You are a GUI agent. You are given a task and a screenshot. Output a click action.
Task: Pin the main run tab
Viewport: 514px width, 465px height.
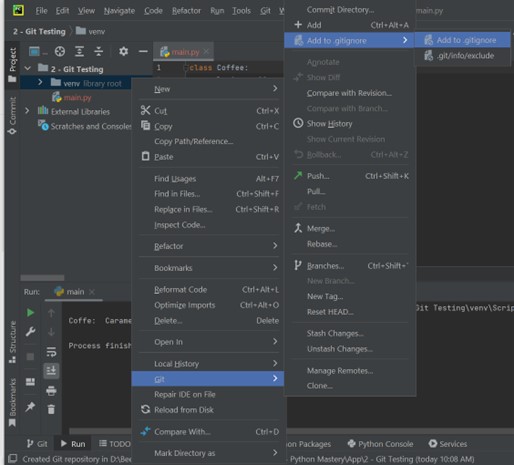coord(30,406)
